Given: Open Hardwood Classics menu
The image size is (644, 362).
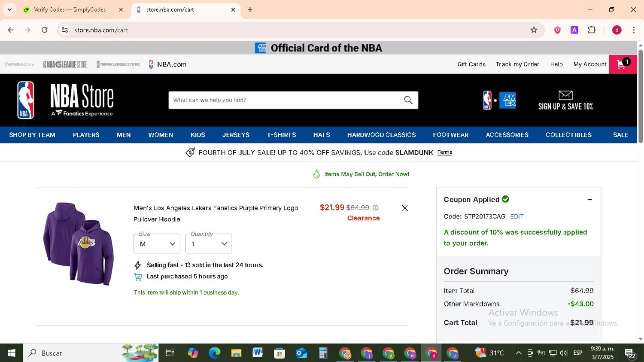Looking at the screenshot, I should [381, 135].
